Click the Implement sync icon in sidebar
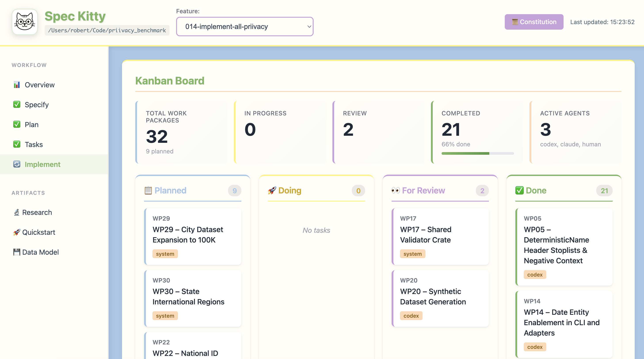The width and height of the screenshot is (644, 359). (17, 164)
